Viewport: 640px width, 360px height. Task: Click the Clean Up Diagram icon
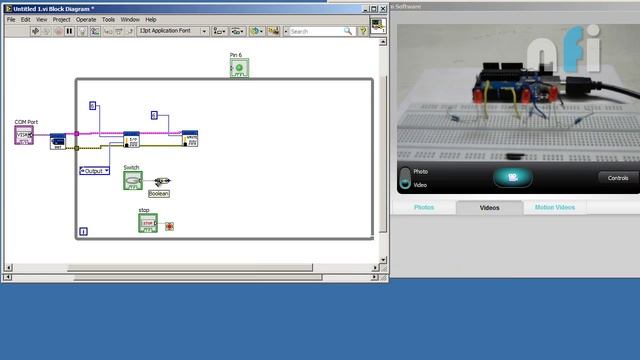[273, 31]
